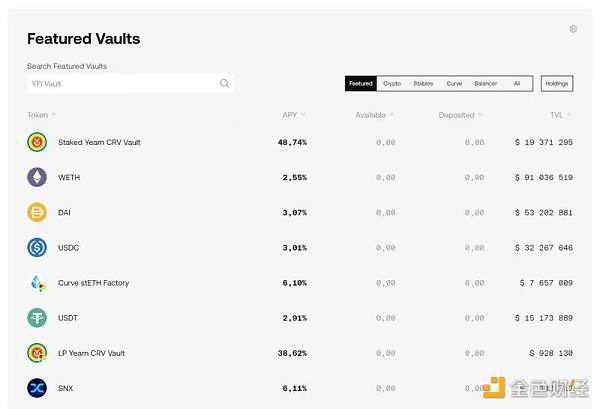Switch to the Crypto filter tab
The image size is (600, 409).
coord(392,84)
